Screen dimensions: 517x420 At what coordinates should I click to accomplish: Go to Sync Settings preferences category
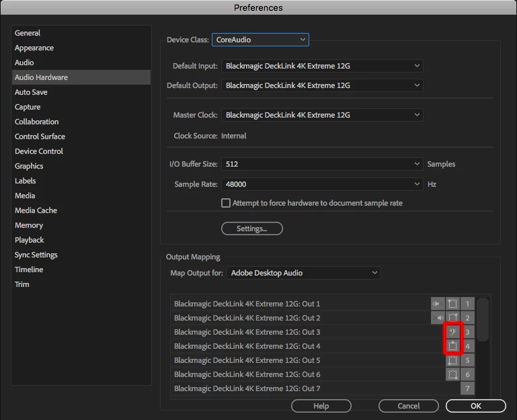[81, 255]
